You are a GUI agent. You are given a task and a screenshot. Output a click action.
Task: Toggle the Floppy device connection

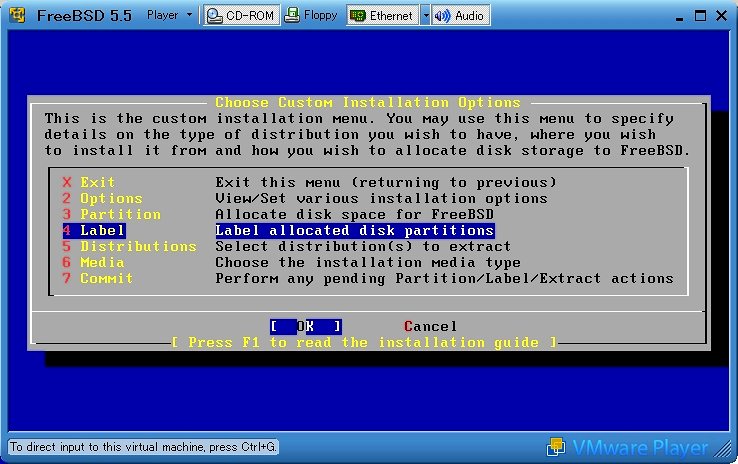tap(311, 16)
